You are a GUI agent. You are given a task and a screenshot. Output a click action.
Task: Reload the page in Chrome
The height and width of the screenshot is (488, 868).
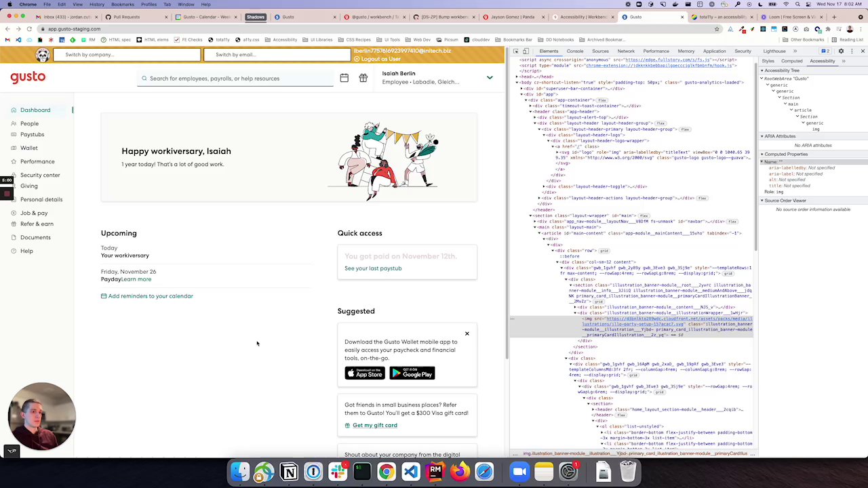pyautogui.click(x=29, y=29)
